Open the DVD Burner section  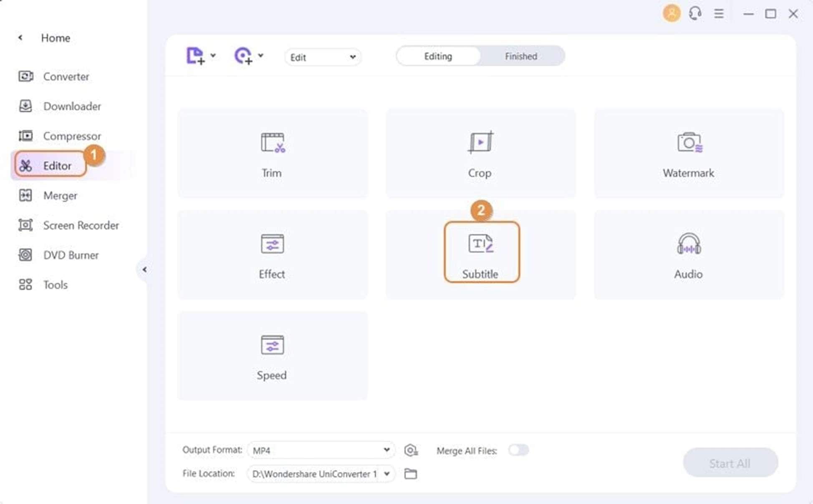[x=58, y=255]
